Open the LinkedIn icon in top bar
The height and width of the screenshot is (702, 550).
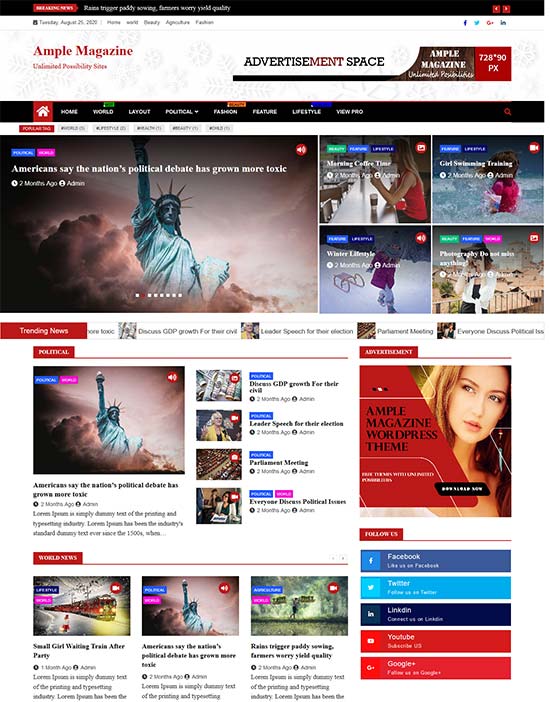[503, 23]
